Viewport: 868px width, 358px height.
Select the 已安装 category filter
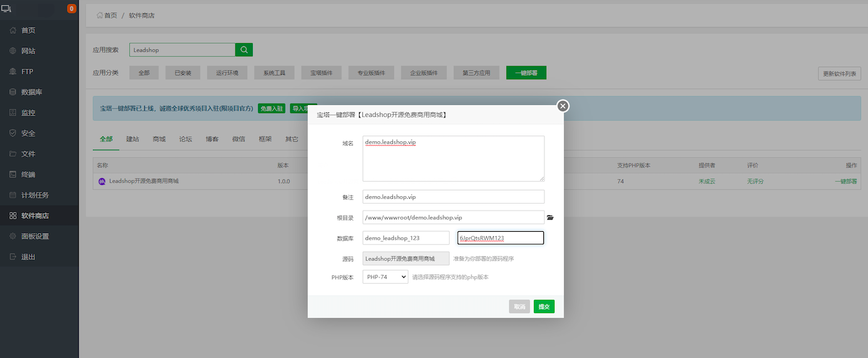[x=183, y=73]
